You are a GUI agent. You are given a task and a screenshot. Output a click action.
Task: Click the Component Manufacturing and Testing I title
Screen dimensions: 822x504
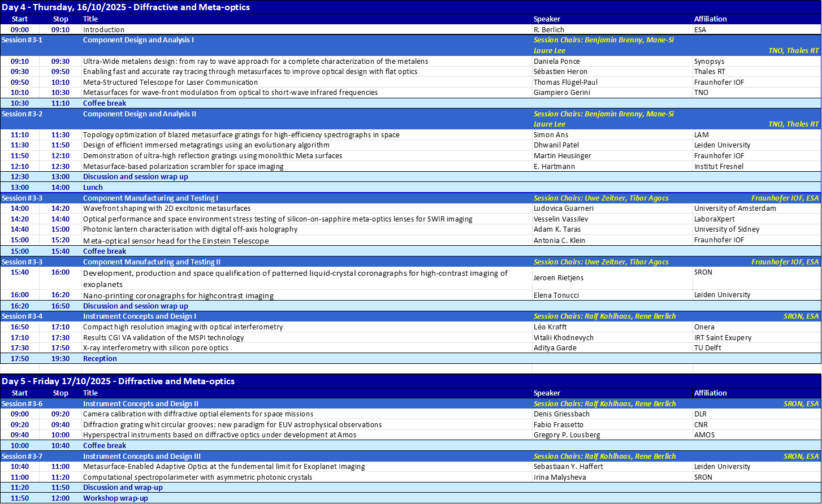click(150, 198)
